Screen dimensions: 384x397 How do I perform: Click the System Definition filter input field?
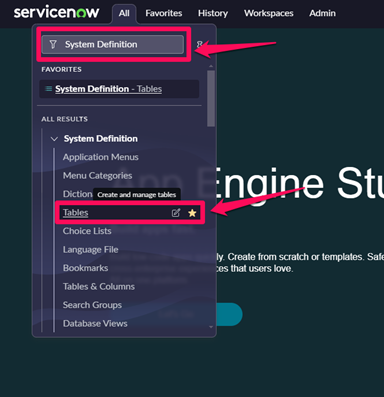(113, 44)
